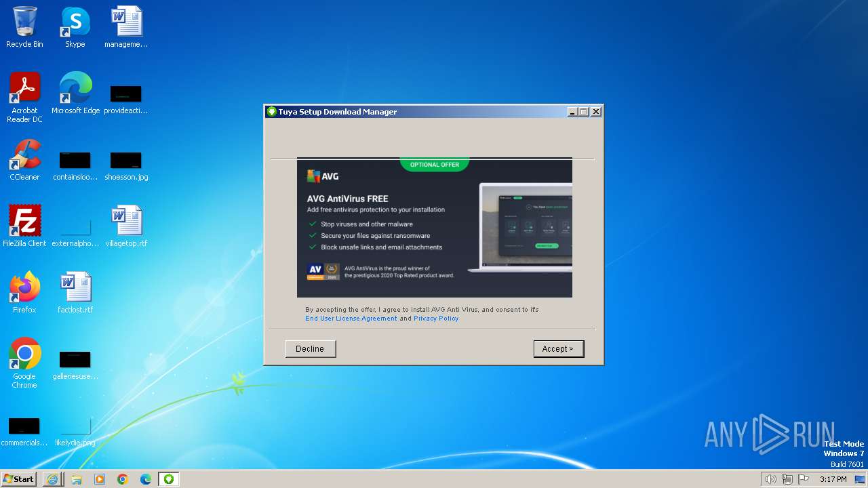
Task: Switch to the Tuya Setup taskbar button
Action: click(169, 479)
